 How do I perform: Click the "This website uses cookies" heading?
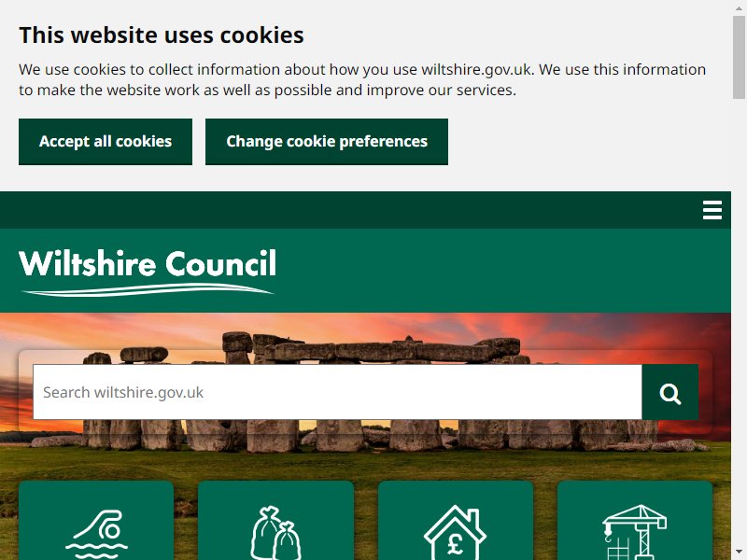161,35
